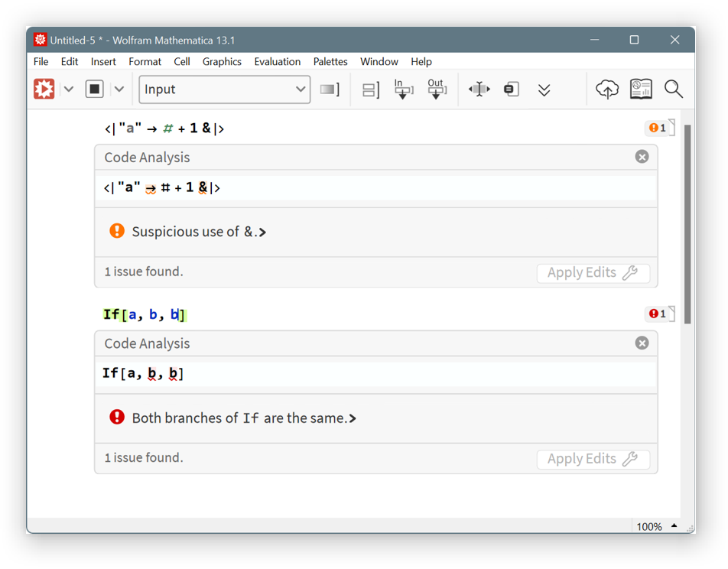This screenshot has height=569, width=728.
Task: Click the In cell insert icon
Action: pyautogui.click(x=403, y=89)
